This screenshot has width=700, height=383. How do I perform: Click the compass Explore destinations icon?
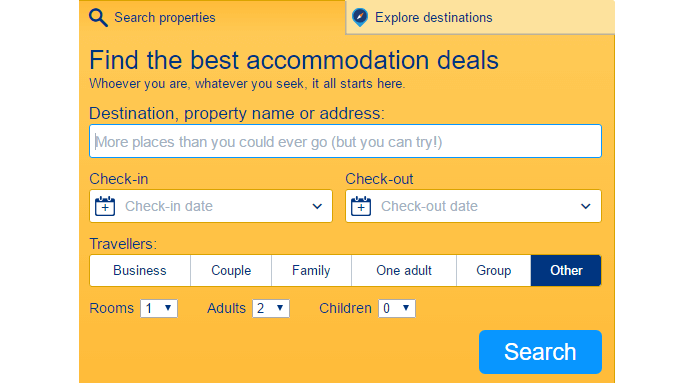[360, 17]
